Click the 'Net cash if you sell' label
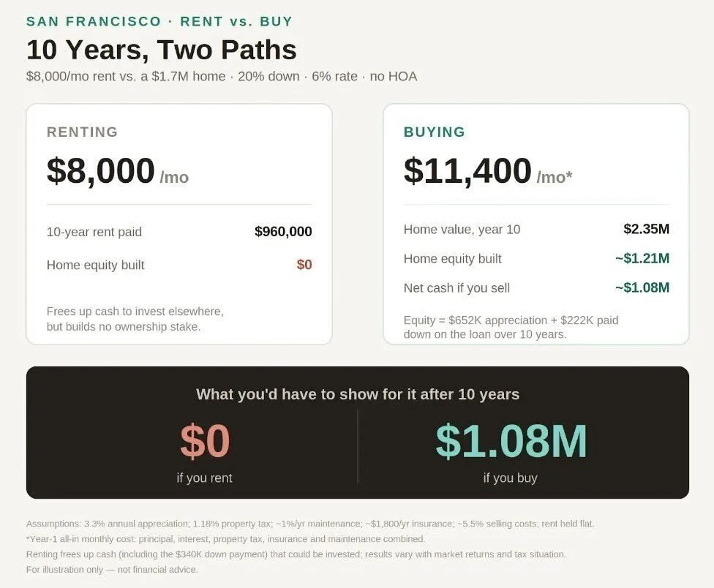 point(456,288)
